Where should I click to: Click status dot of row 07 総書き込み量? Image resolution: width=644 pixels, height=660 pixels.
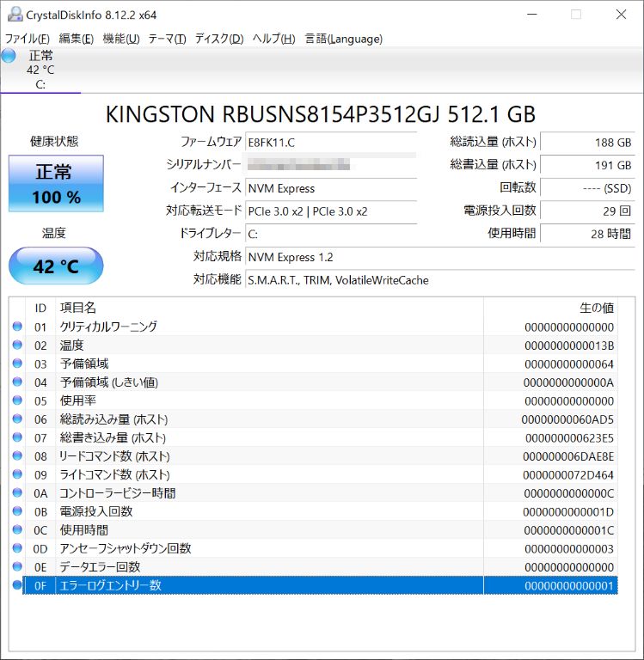17,437
